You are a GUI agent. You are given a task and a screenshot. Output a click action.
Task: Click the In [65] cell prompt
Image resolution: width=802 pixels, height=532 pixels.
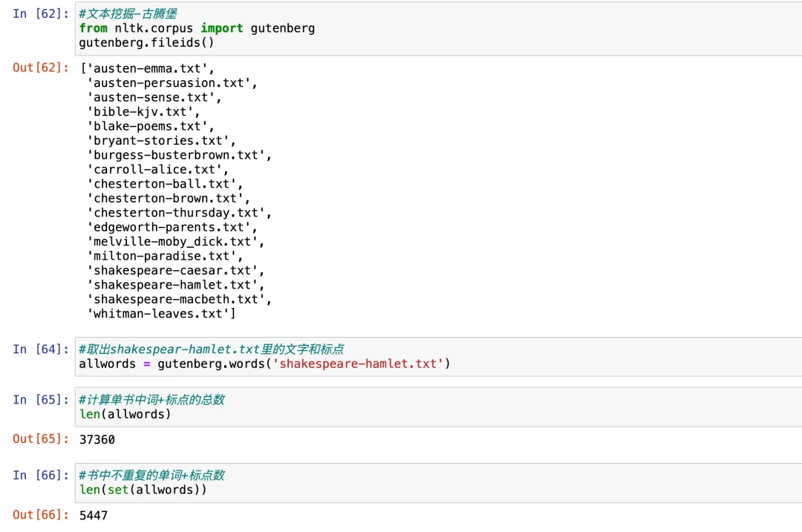point(40,399)
